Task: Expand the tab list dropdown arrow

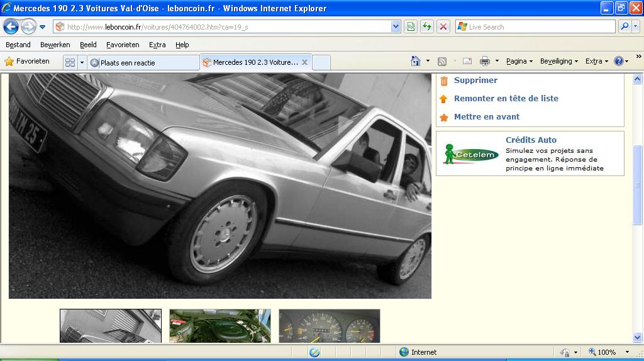Action: tap(82, 62)
